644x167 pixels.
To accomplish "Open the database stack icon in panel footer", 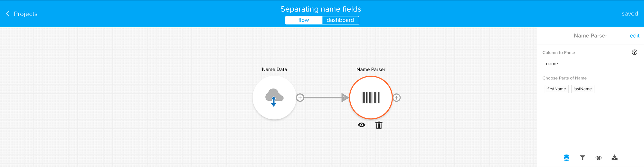I will coord(566,158).
